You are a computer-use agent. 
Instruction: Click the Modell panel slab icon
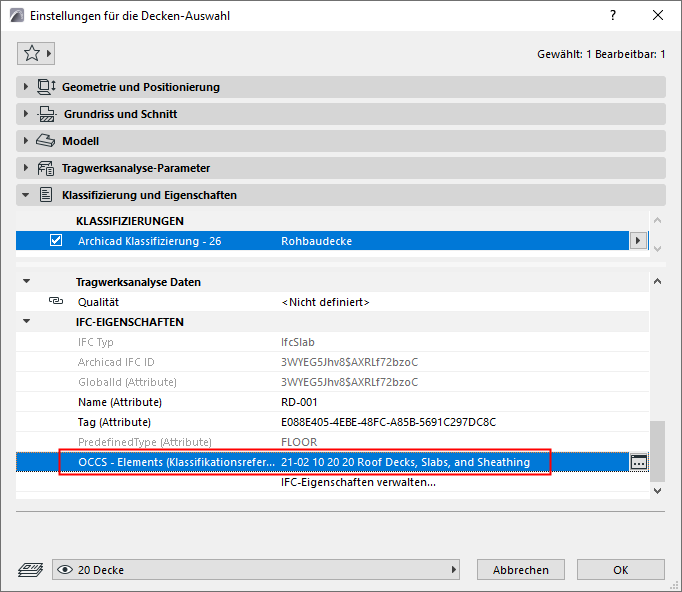click(x=45, y=141)
